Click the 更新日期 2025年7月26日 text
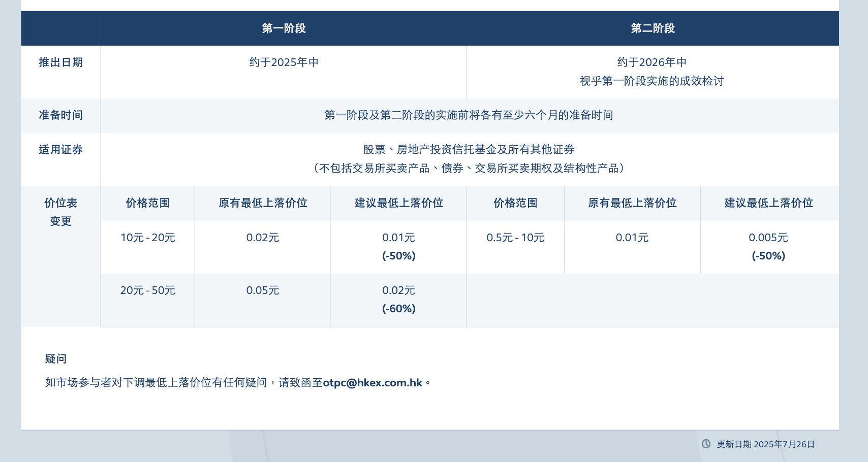The width and height of the screenshot is (868, 462). tap(765, 444)
